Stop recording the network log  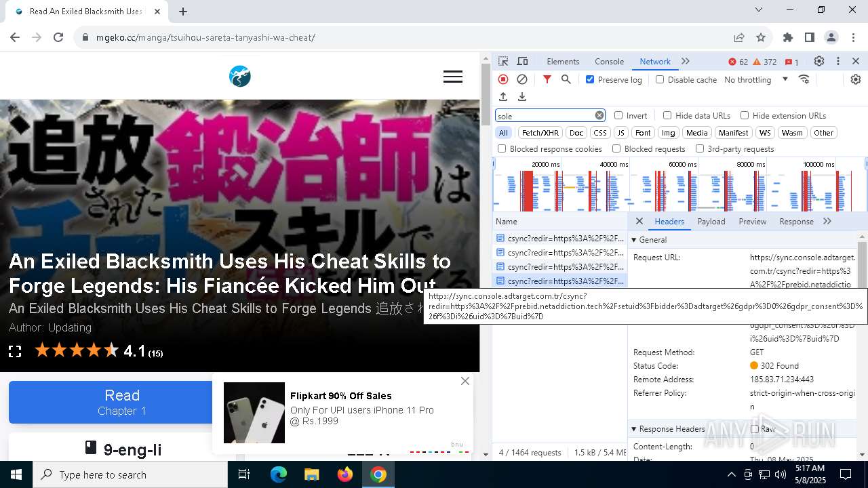pyautogui.click(x=503, y=79)
